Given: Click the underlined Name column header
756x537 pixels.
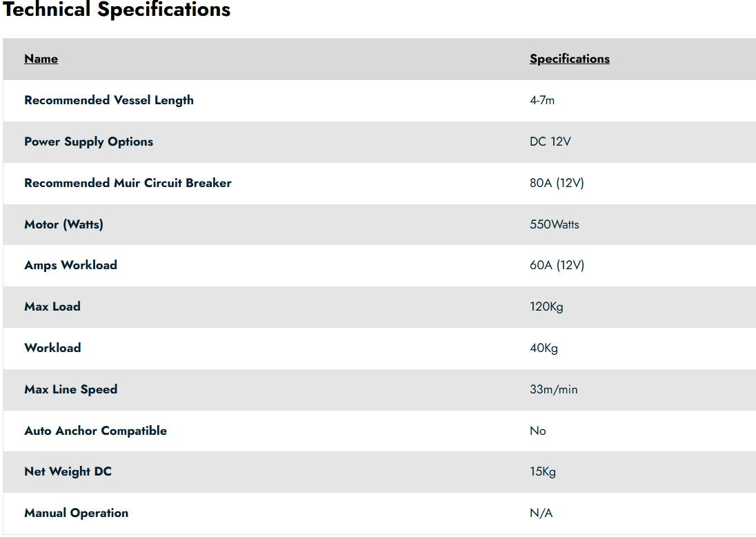Looking at the screenshot, I should [x=41, y=59].
